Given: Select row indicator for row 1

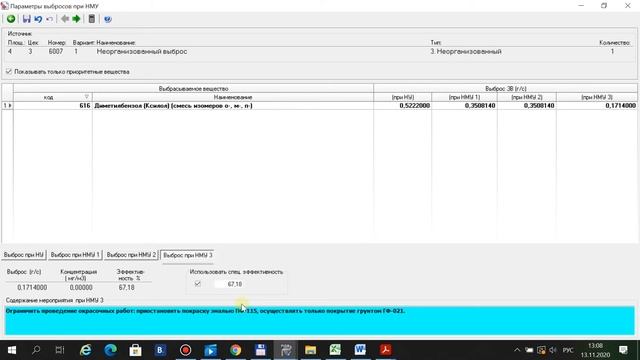Looking at the screenshot, I should (x=7, y=105).
